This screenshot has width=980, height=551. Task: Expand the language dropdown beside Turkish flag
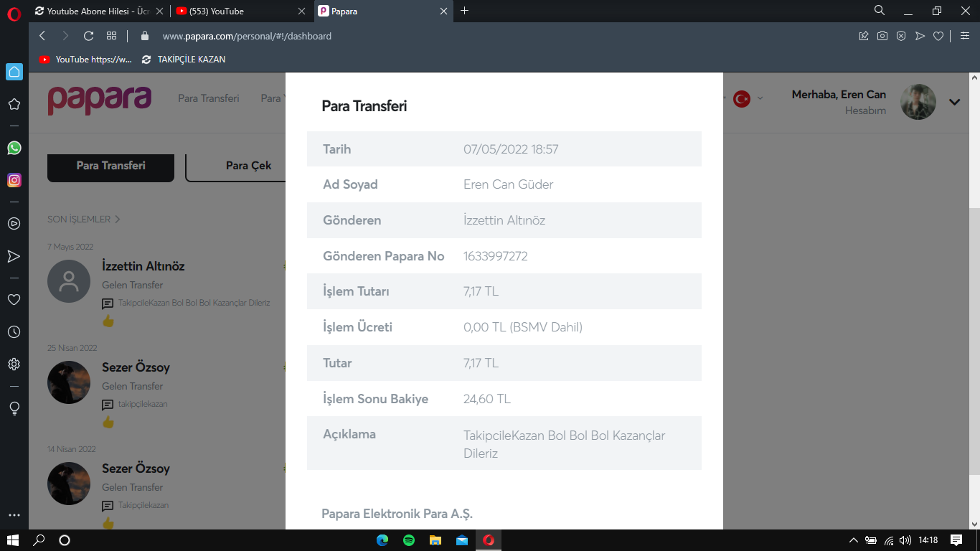(760, 98)
